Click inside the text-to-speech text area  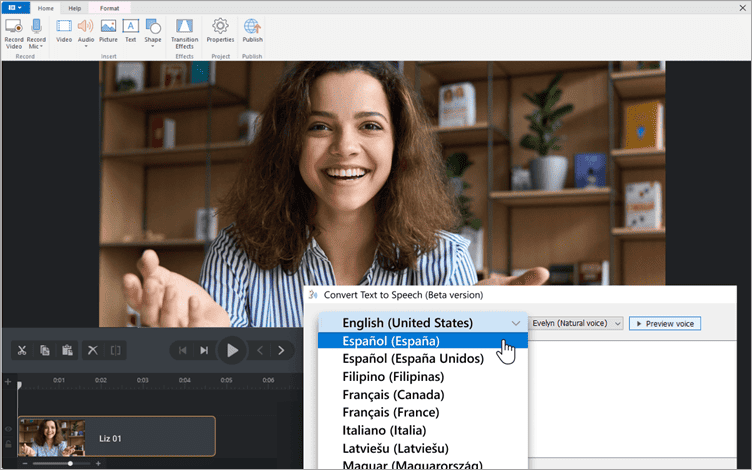tap(632, 399)
